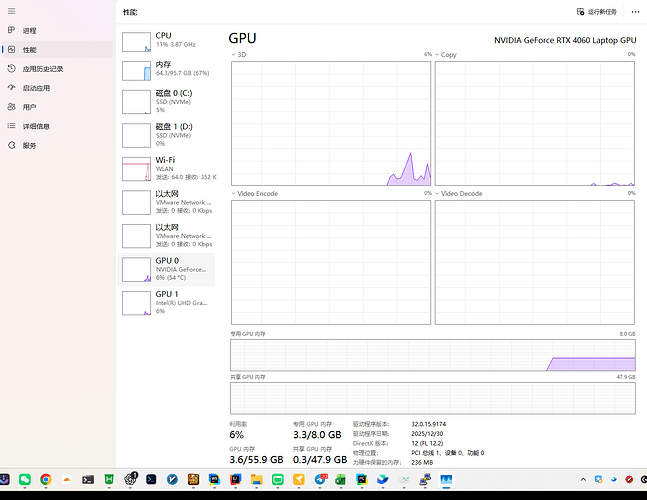Viewport: 647px width, 500px height.
Task: Show hidden system tray icons
Action: click(x=583, y=479)
